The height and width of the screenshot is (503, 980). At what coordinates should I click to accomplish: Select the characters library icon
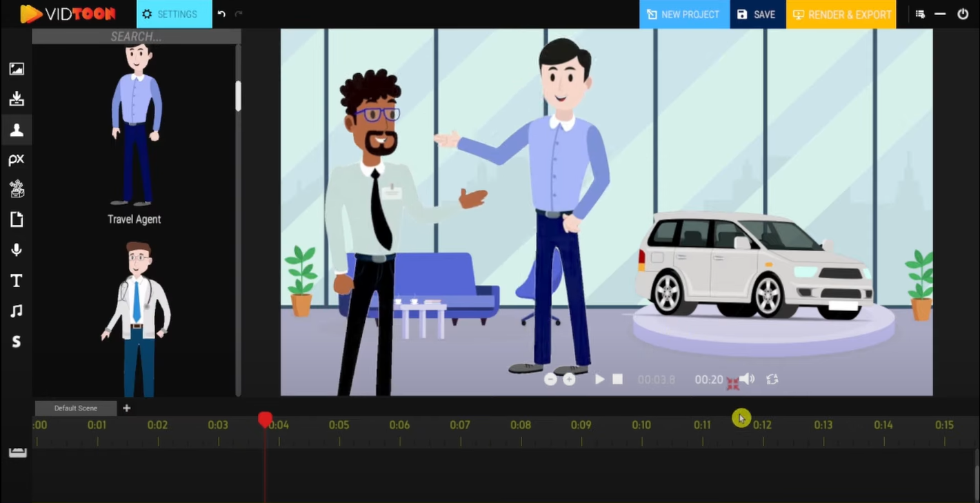point(17,130)
